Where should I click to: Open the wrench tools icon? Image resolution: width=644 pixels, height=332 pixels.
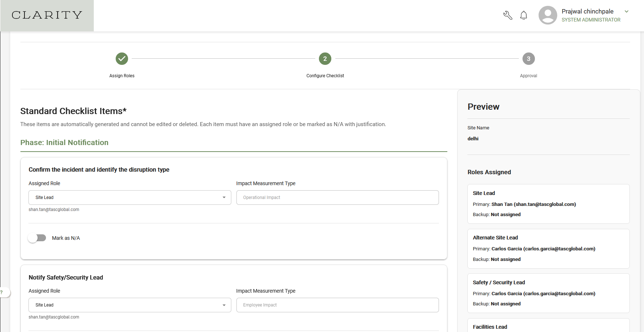508,15
